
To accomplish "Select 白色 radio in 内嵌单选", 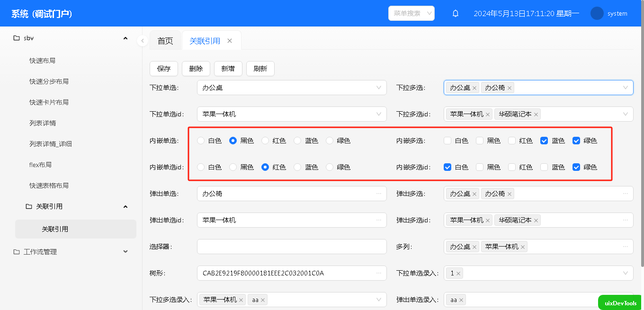I will [201, 141].
